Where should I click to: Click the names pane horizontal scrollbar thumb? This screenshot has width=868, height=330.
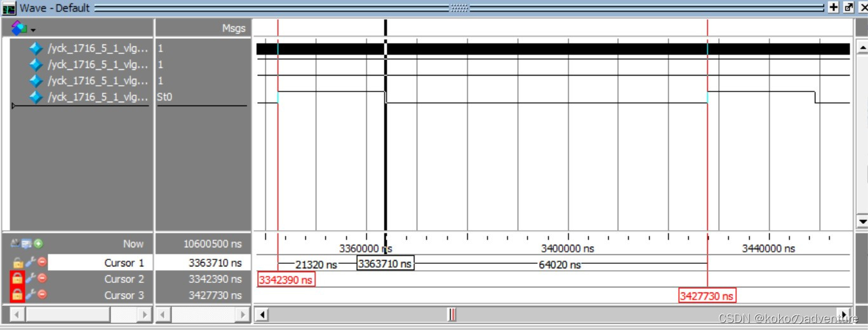click(x=68, y=314)
